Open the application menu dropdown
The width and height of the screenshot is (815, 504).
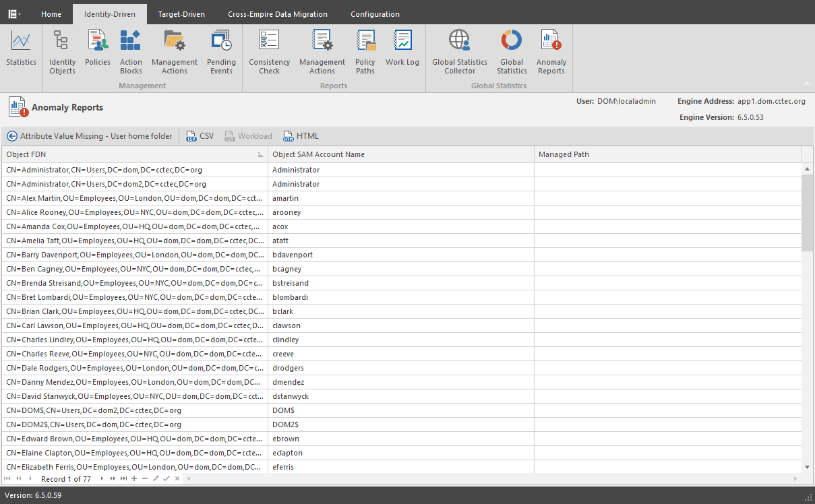coord(14,13)
